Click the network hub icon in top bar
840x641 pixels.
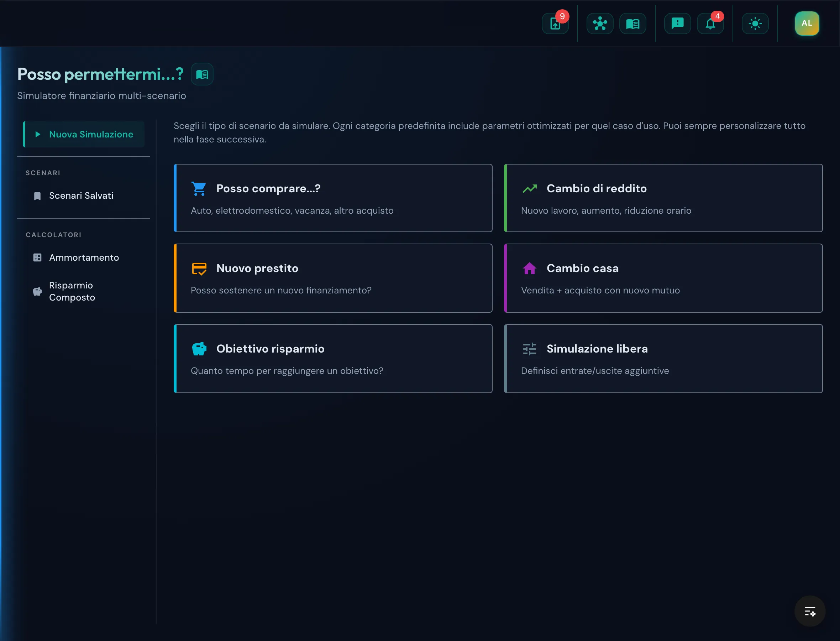600,24
